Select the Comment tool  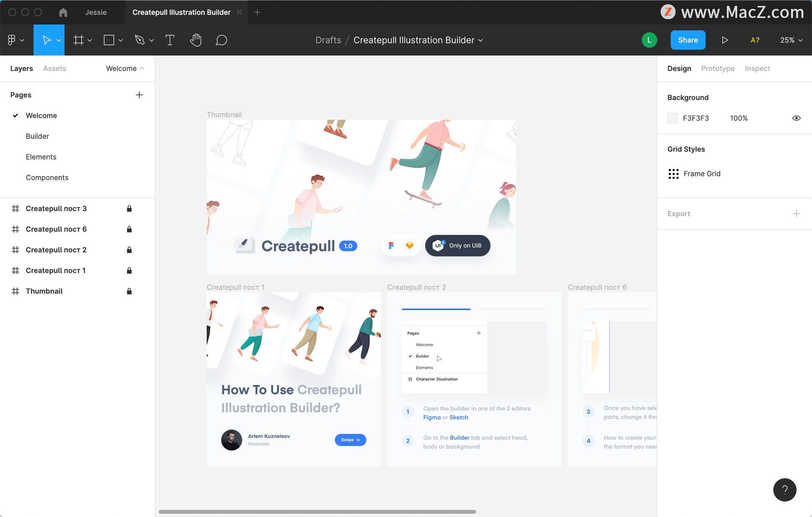coord(221,40)
